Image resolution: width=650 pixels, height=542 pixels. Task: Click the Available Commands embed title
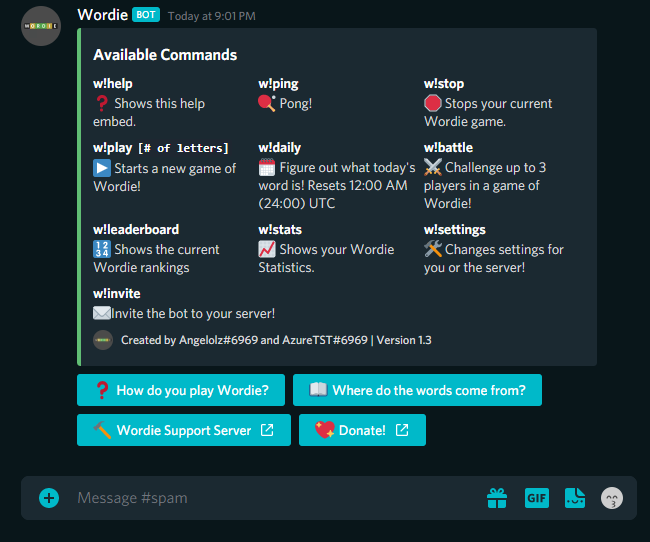(165, 55)
